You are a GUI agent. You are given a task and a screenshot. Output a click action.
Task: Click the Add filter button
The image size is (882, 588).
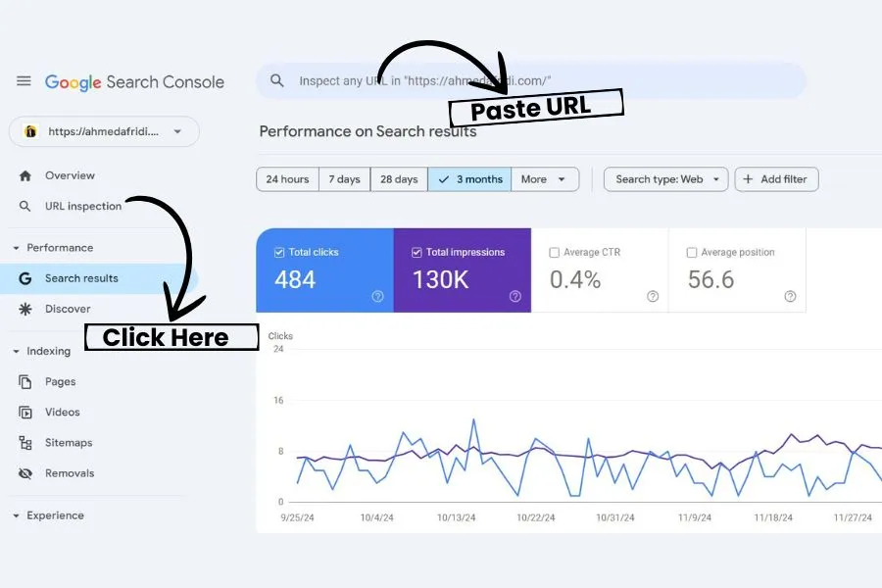(776, 179)
